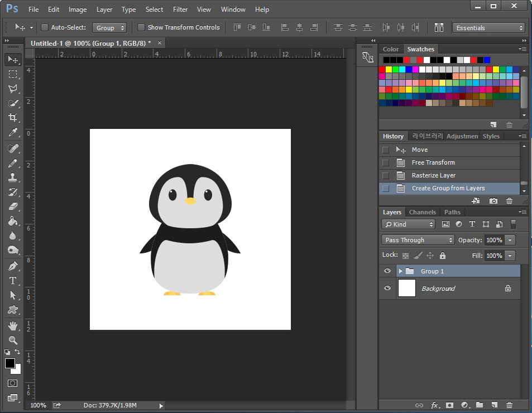
Task: Delete current history state trash icon
Action: coord(509,201)
